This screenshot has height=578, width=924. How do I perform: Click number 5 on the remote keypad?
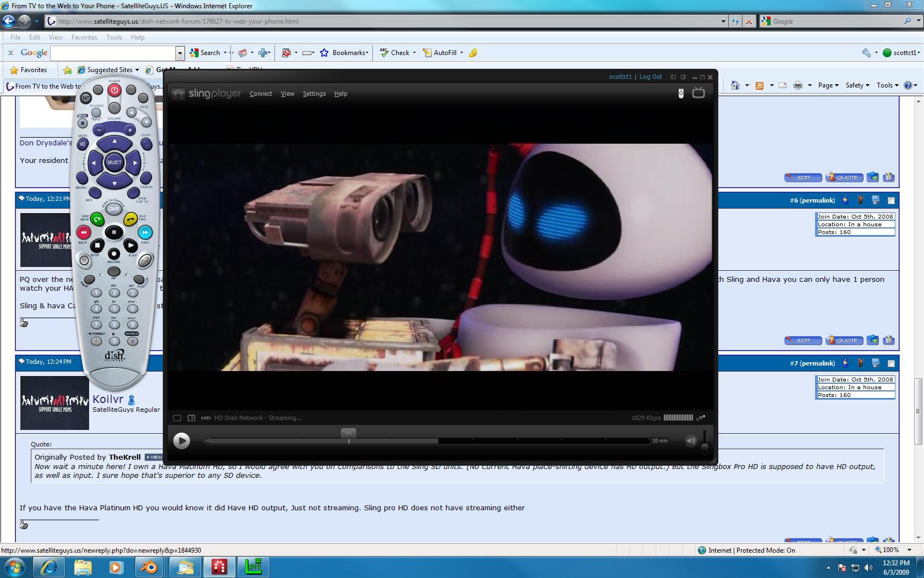click(x=114, y=309)
